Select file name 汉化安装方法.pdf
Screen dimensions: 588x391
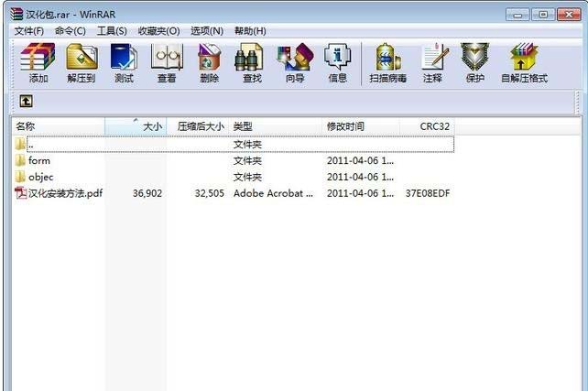point(65,193)
